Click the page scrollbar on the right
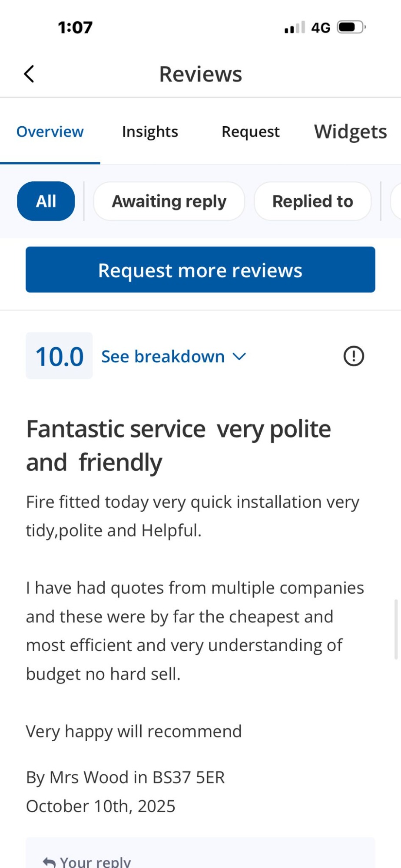This screenshot has height=868, width=401. 396,629
